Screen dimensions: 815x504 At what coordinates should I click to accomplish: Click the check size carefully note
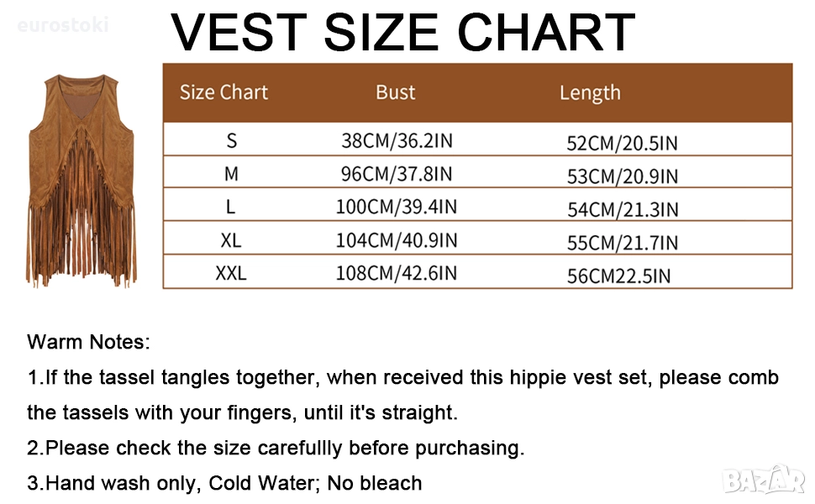276,448
